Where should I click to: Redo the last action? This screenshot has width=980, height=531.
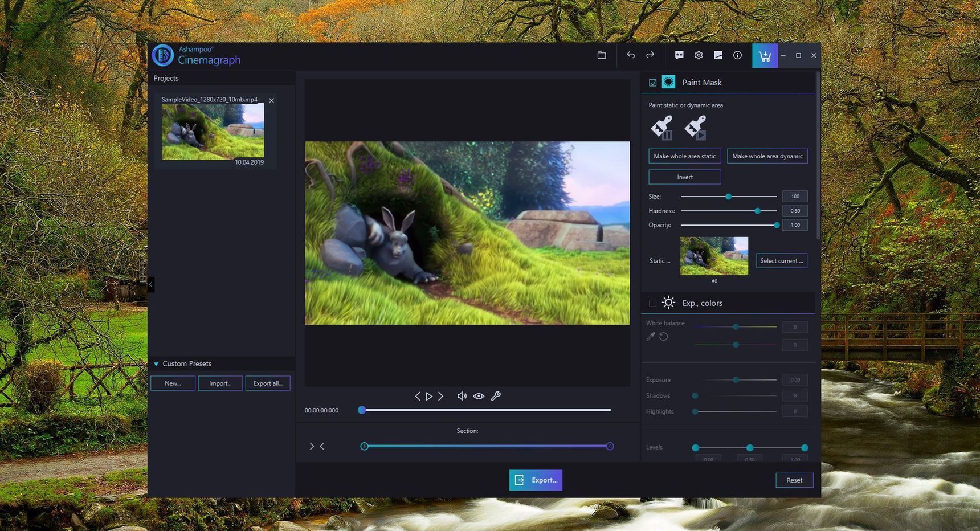click(x=650, y=55)
